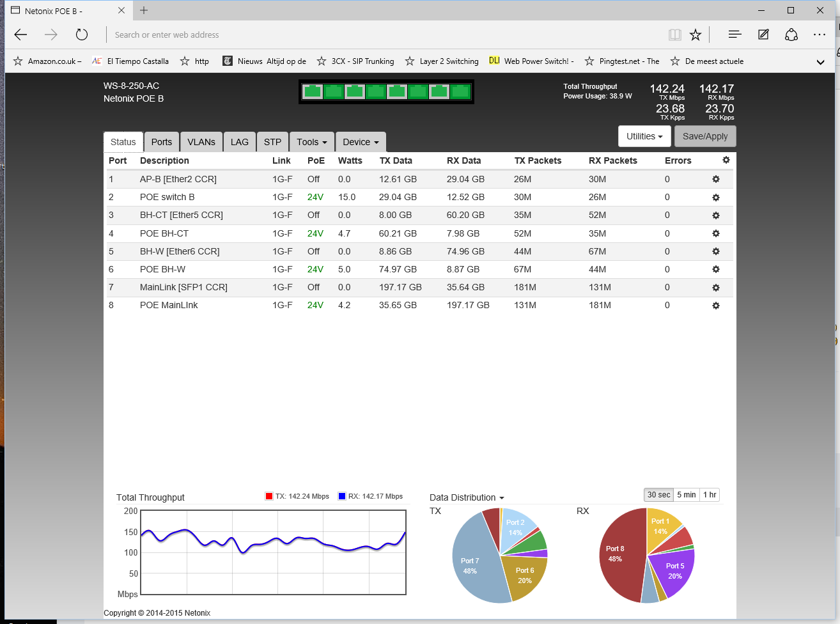
Task: Open settings gear for POE MainLInk row
Action: click(716, 306)
